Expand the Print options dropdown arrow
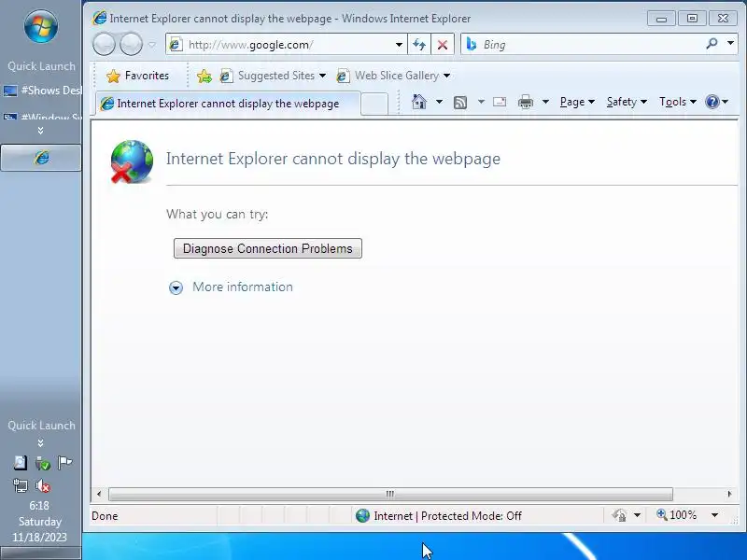 (x=546, y=102)
